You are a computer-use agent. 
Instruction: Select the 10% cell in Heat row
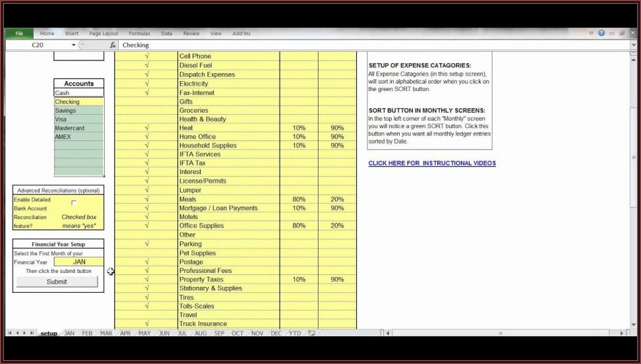[299, 128]
